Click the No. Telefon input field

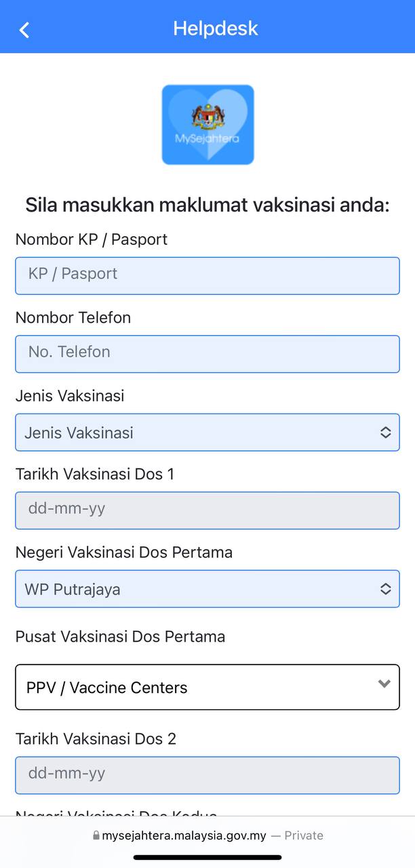click(207, 353)
